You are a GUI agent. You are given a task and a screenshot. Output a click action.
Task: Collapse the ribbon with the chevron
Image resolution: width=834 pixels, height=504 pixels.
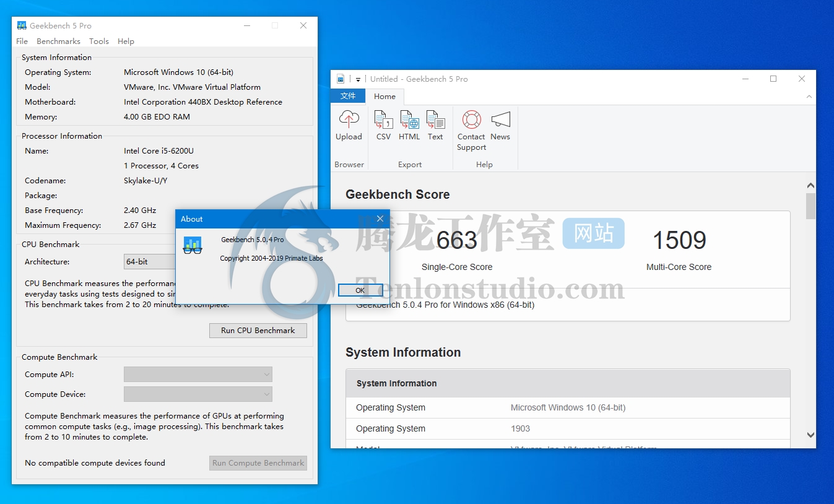809,97
